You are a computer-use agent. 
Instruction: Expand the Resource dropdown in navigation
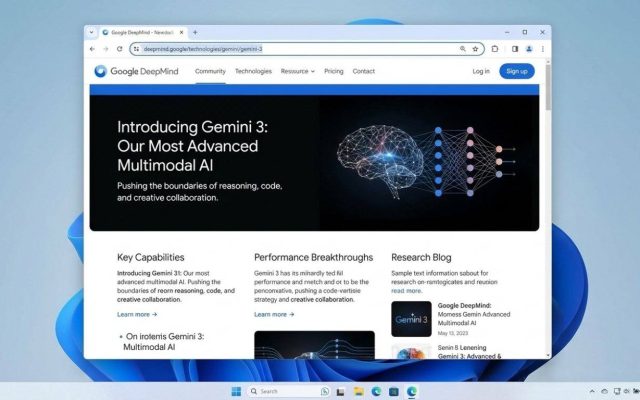pos(297,71)
